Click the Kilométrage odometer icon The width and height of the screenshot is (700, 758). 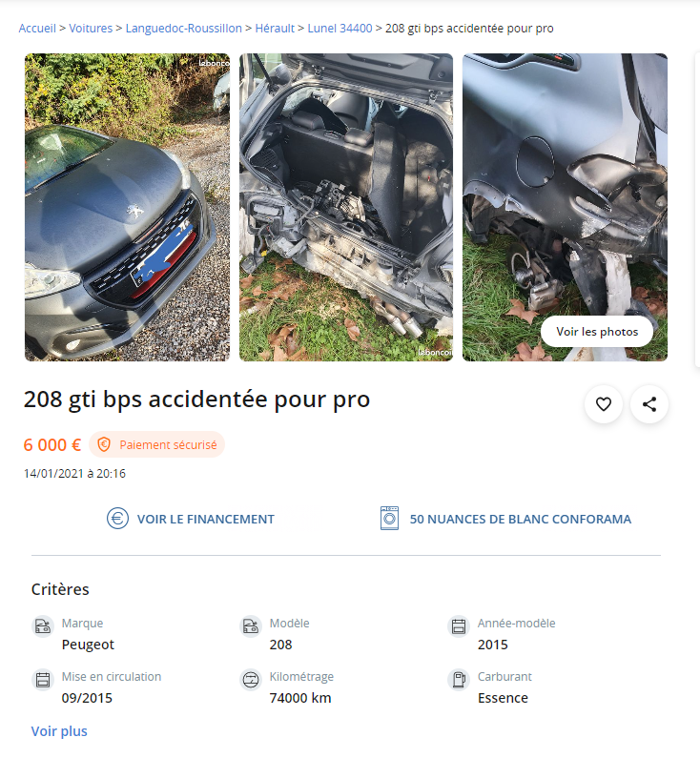click(251, 680)
